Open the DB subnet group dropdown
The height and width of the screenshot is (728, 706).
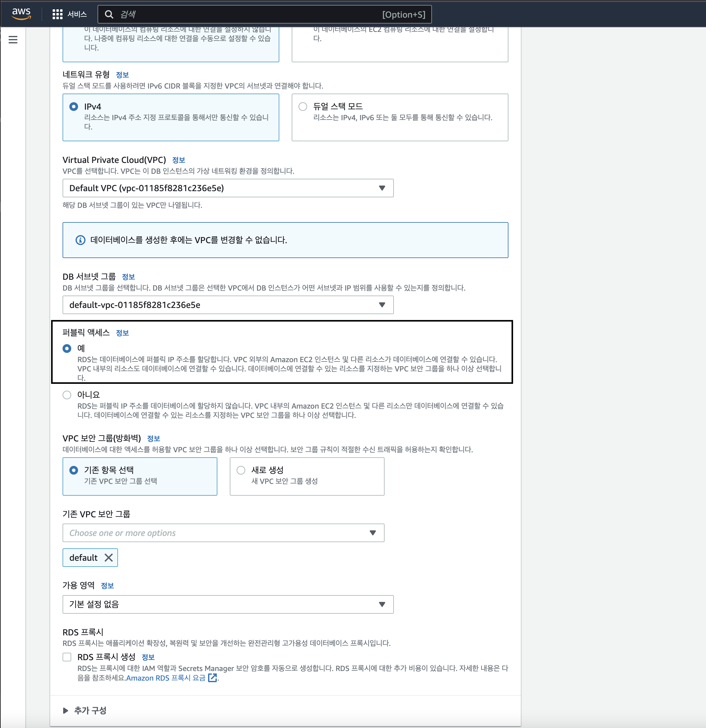[x=228, y=305]
